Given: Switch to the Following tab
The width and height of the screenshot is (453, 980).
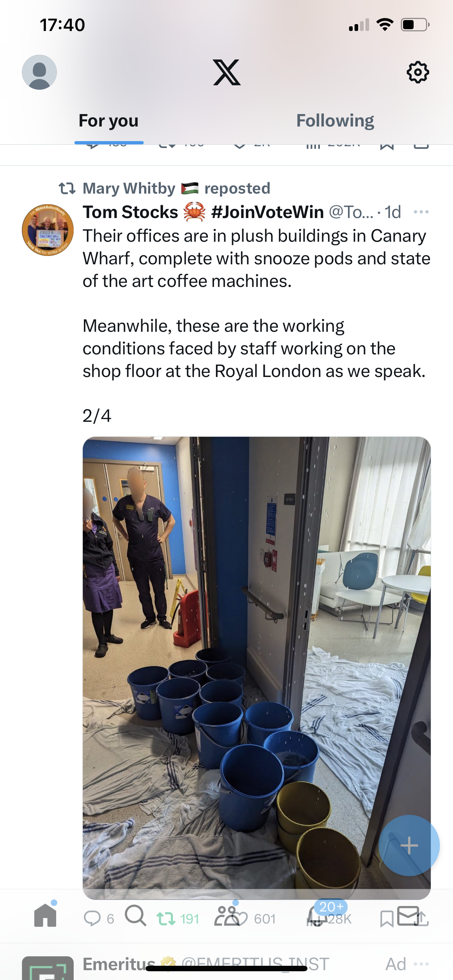Looking at the screenshot, I should point(335,121).
